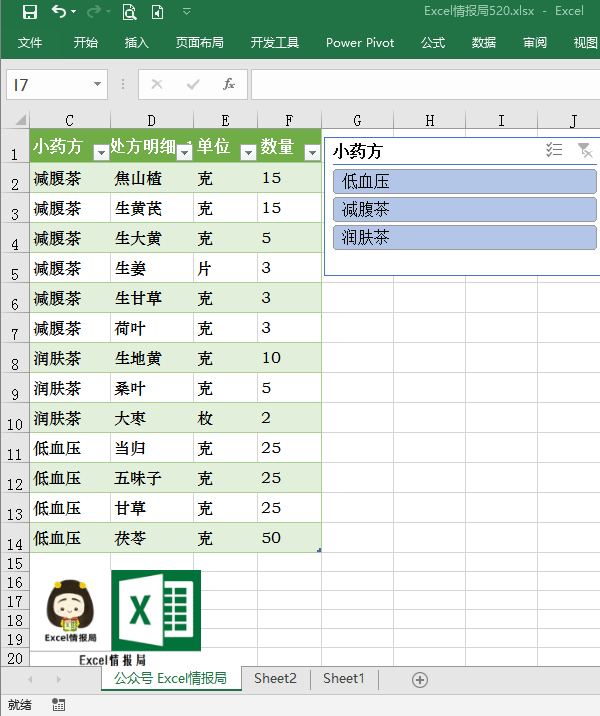Image resolution: width=600 pixels, height=716 pixels.
Task: Open the 公式 ribbon tab
Action: (x=433, y=43)
